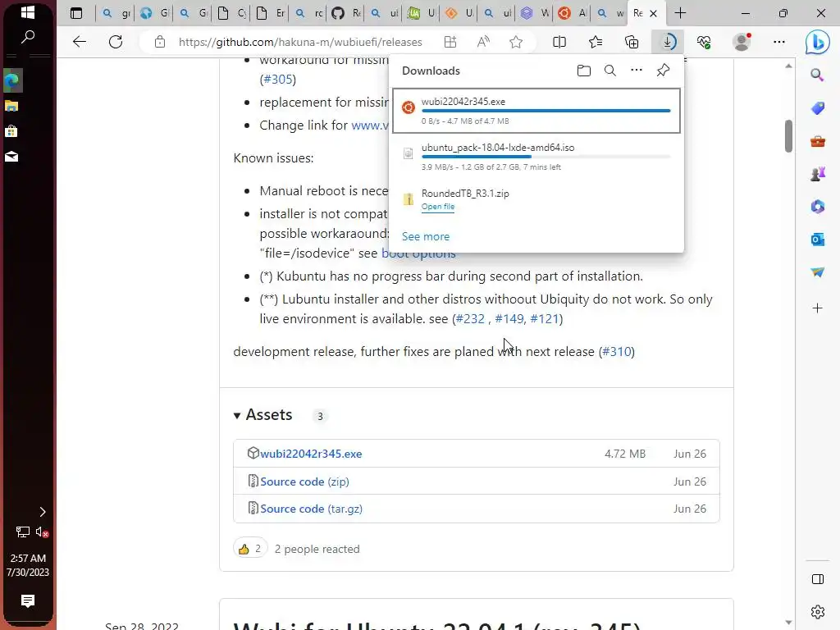The height and width of the screenshot is (630, 840).
Task: View site information via the lock icon
Action: [160, 42]
